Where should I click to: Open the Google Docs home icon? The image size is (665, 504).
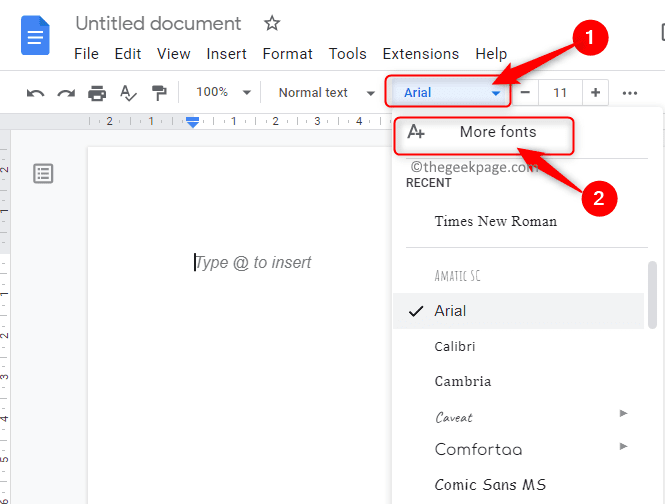tap(35, 35)
